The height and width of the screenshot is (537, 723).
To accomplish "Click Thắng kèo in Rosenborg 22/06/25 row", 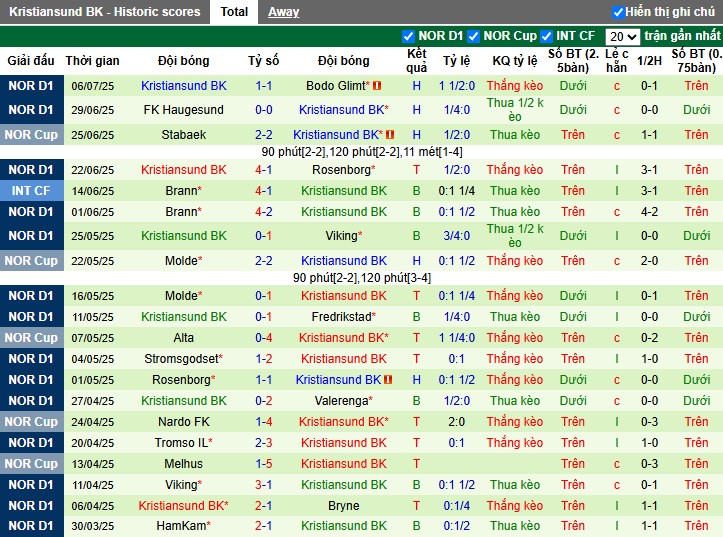I will coord(515,170).
